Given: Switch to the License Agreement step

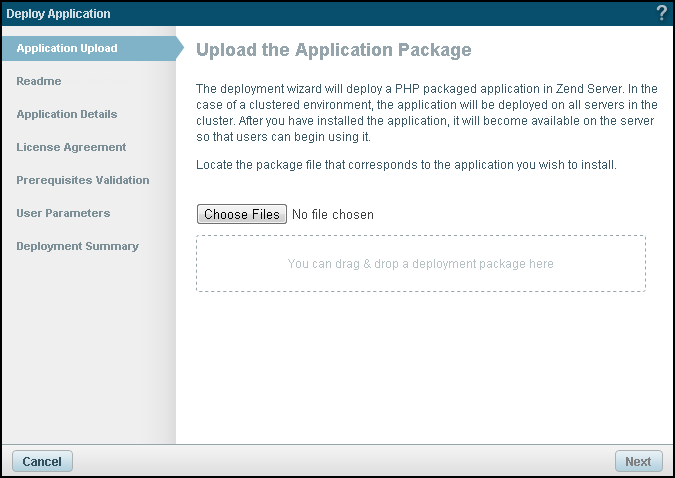Looking at the screenshot, I should 71,147.
